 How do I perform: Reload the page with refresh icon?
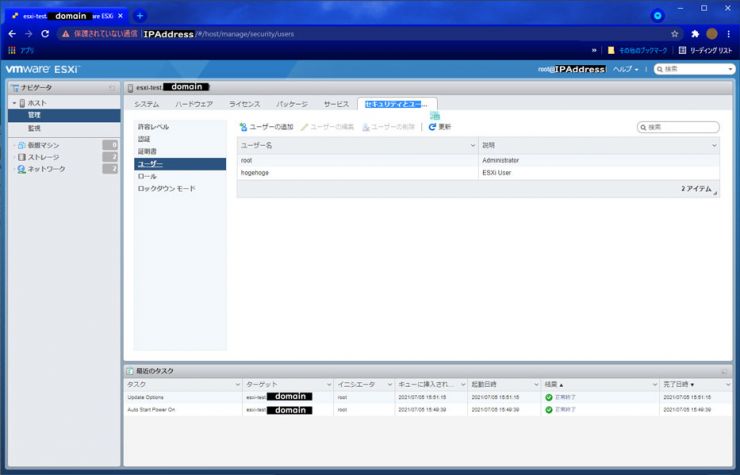[45, 34]
